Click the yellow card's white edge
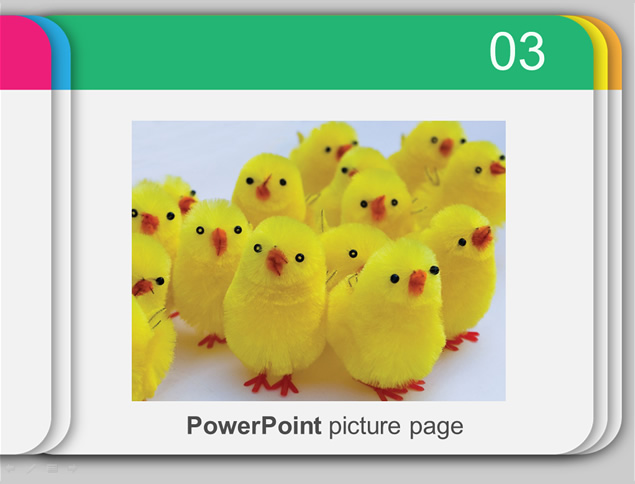The image size is (635, 484). click(601, 267)
